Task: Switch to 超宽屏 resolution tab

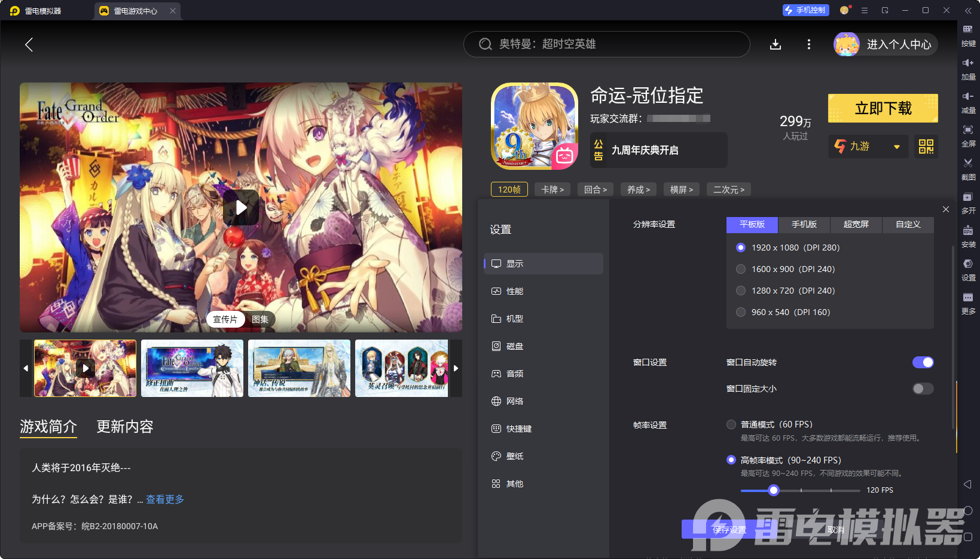Action: (x=856, y=225)
